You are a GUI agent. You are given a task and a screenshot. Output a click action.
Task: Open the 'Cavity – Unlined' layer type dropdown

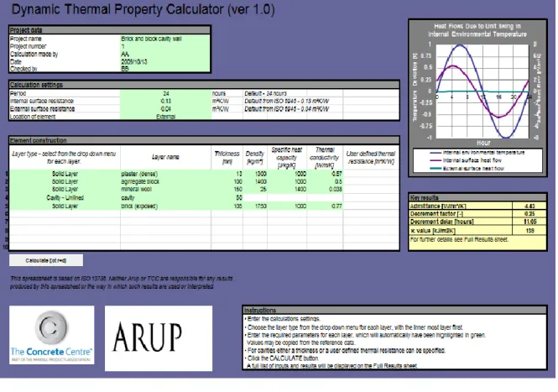65,197
